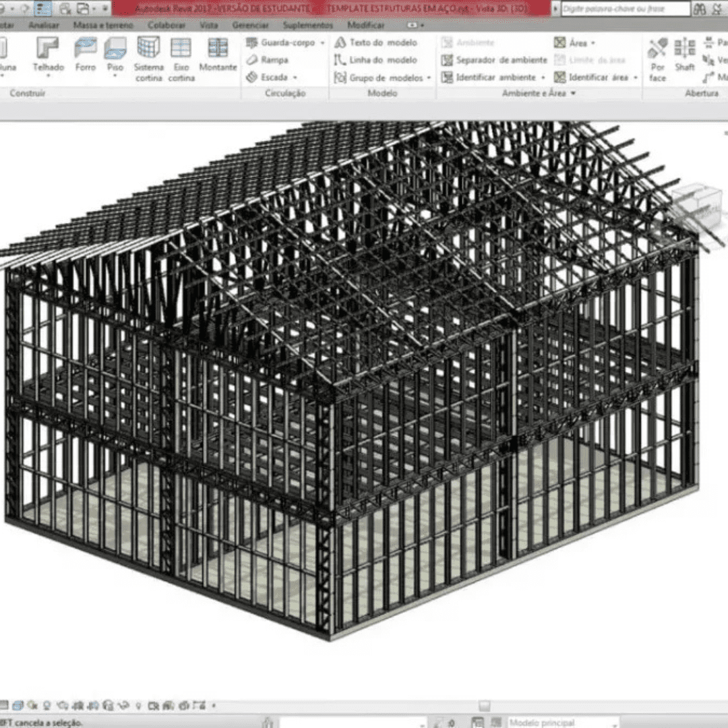Open the Analisar ribbon tab

coord(44,25)
